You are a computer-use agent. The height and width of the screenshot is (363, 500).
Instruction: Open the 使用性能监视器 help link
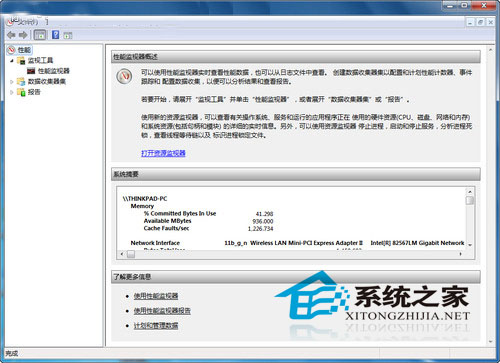point(156,296)
